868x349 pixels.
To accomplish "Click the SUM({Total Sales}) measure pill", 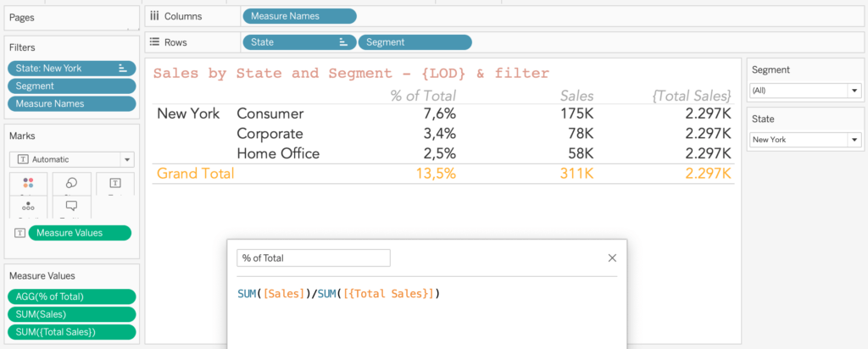I will point(71,332).
